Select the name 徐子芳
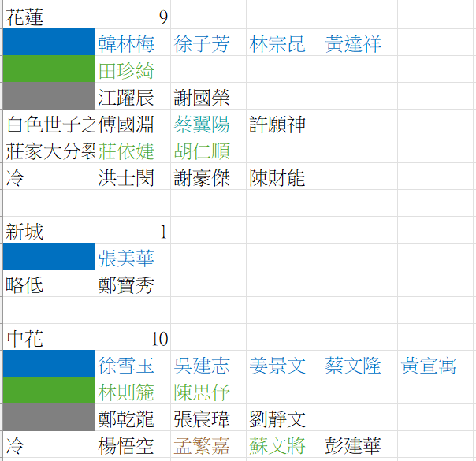The height and width of the screenshot is (461, 476). [x=202, y=44]
